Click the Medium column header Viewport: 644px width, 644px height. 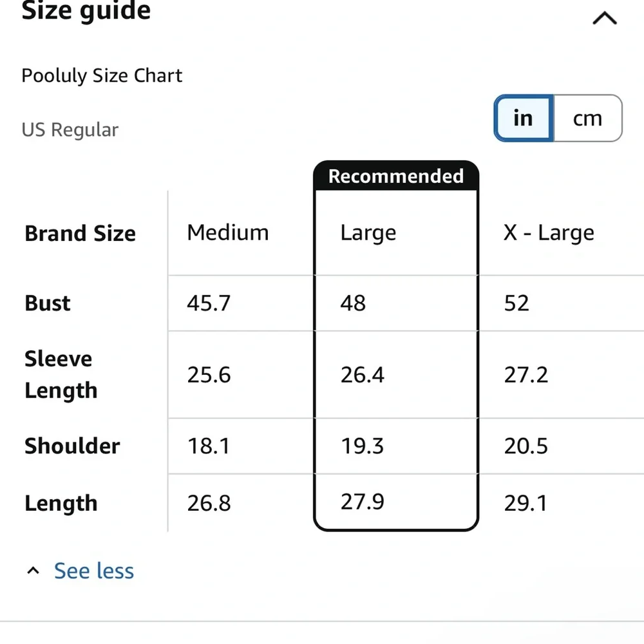[227, 233]
